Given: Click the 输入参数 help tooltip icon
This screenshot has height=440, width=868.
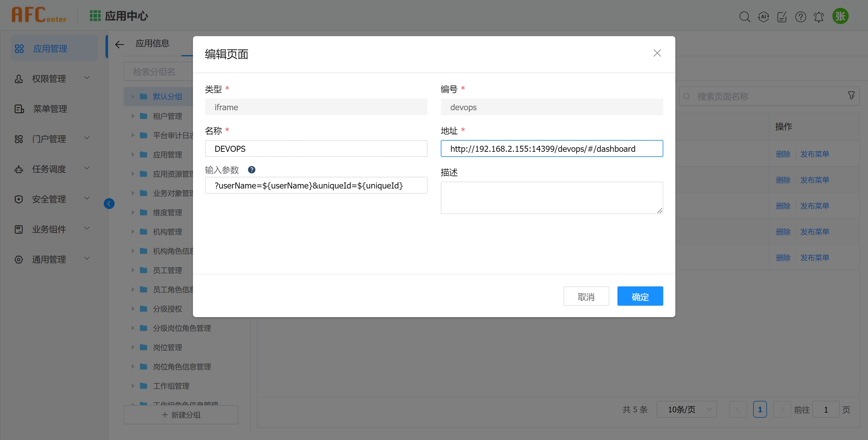Looking at the screenshot, I should [251, 170].
